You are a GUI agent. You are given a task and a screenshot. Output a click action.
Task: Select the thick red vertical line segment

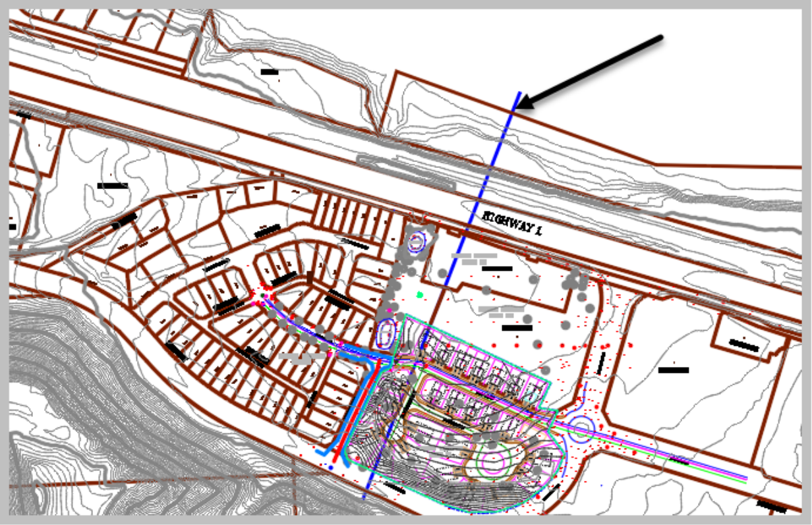coord(357,412)
